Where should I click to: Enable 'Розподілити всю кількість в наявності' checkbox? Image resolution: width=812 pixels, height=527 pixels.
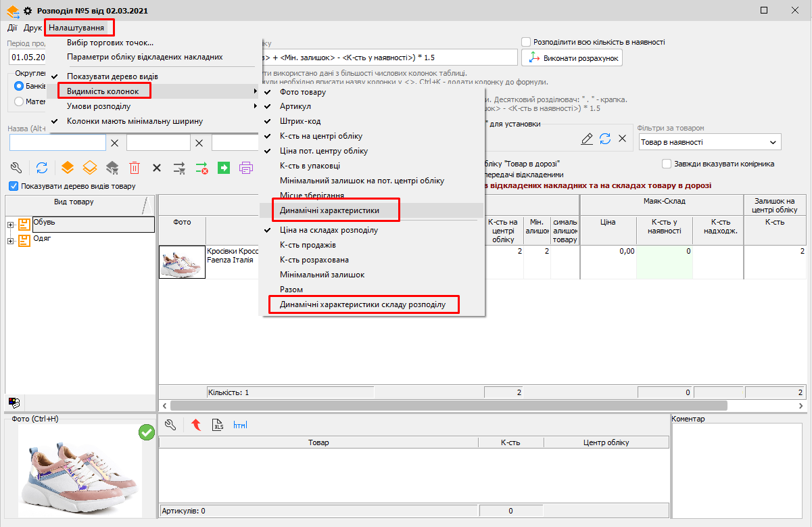point(527,42)
